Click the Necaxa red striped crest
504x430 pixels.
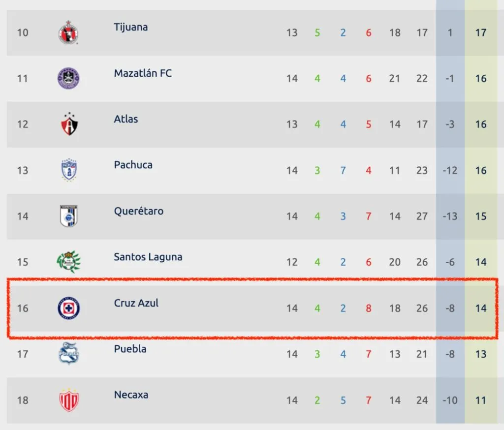click(68, 399)
